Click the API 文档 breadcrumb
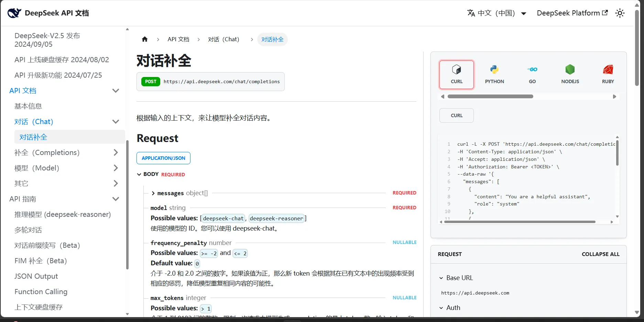Image resolution: width=644 pixels, height=322 pixels. 178,39
